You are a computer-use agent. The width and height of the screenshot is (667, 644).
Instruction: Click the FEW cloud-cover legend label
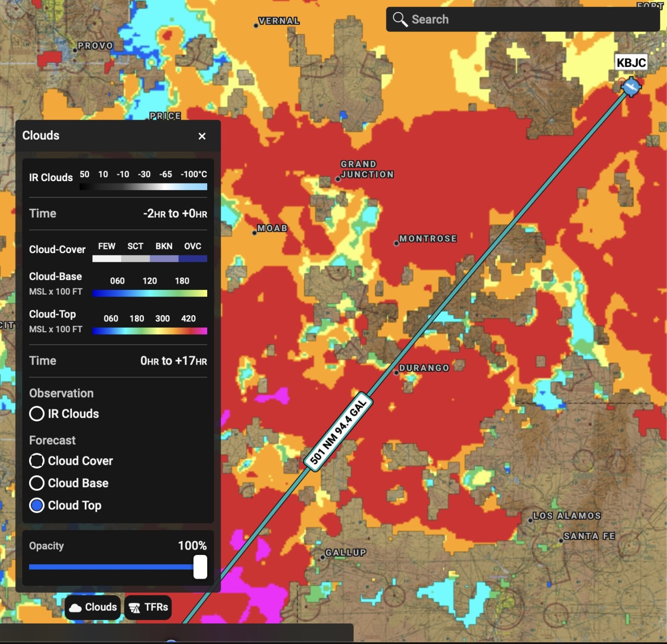(x=107, y=246)
